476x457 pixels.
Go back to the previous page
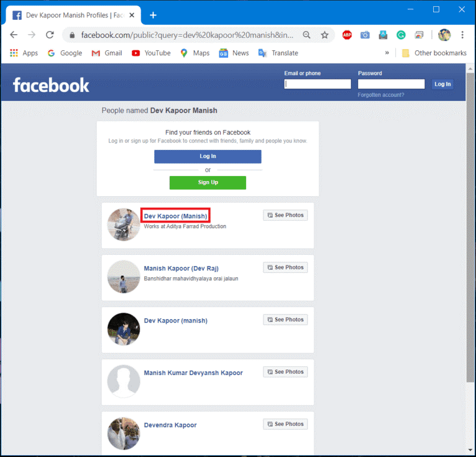(14, 35)
